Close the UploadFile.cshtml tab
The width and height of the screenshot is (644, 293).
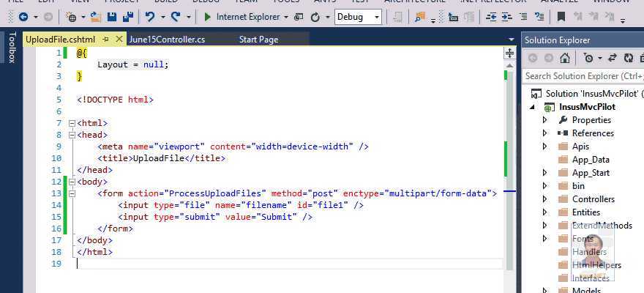tap(119, 39)
